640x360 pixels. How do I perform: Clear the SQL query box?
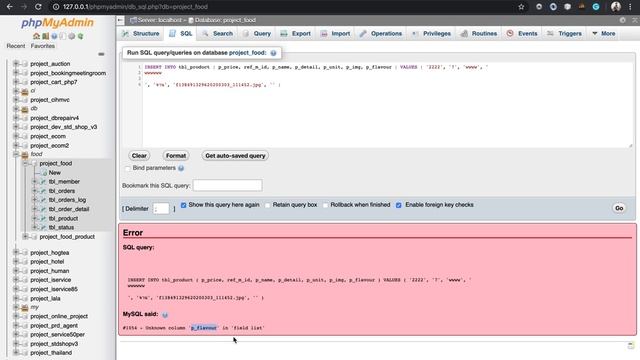click(x=139, y=156)
